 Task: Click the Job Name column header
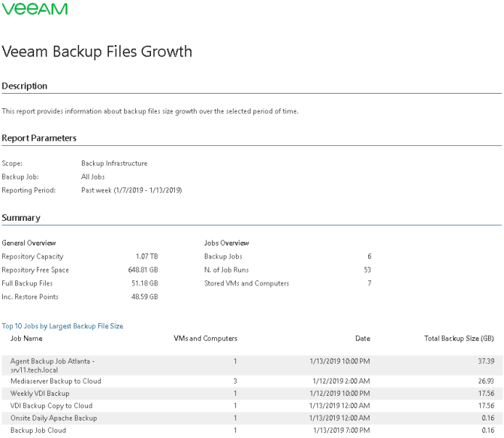[x=26, y=338]
